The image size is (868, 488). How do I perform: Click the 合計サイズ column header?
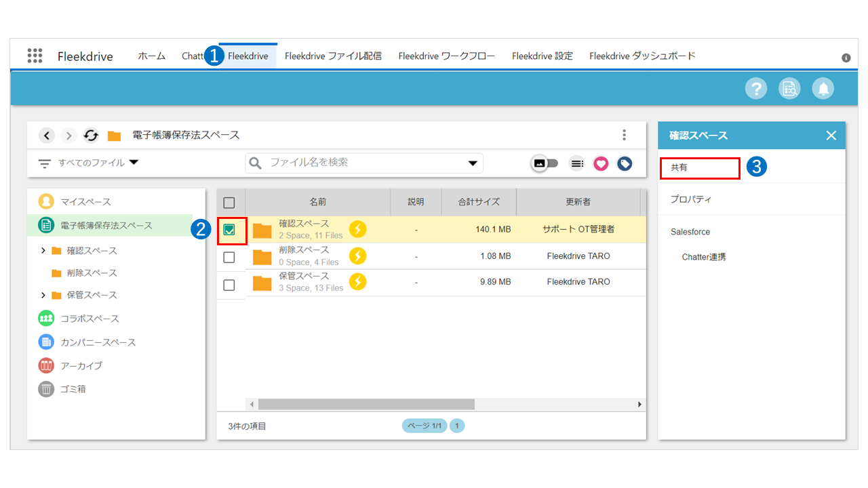[x=479, y=202]
